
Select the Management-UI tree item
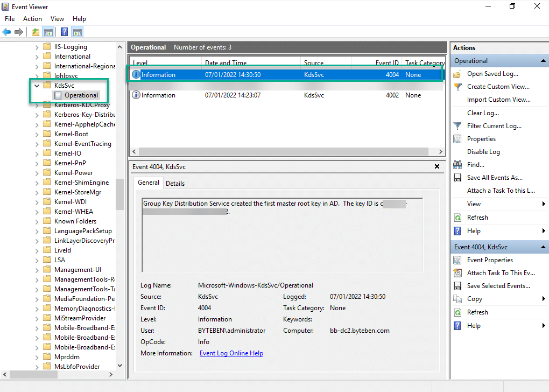[x=78, y=270]
